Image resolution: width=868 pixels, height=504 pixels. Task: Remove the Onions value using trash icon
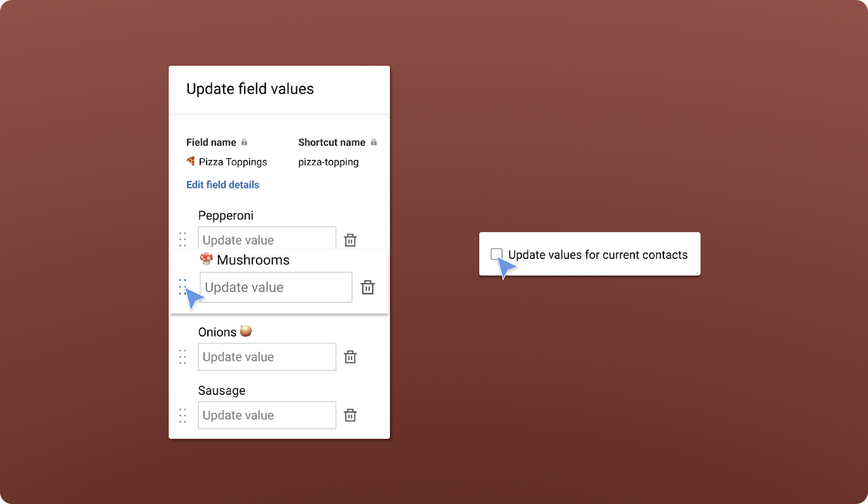350,356
